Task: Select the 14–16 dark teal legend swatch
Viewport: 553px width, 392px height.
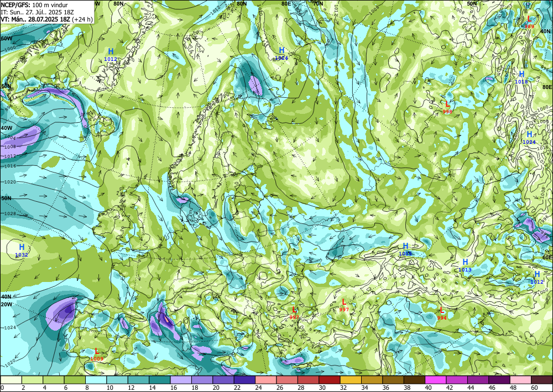Action: 160,380
